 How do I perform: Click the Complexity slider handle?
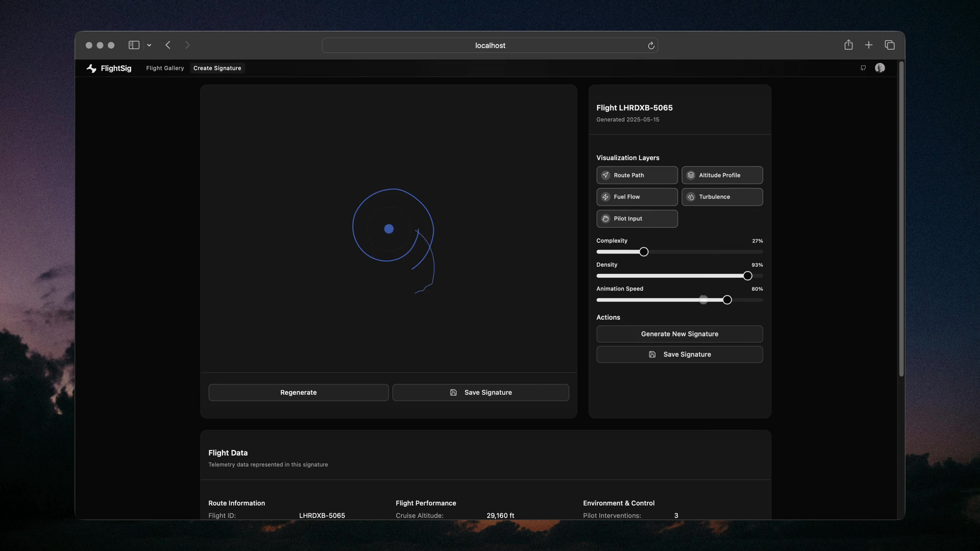[644, 252]
